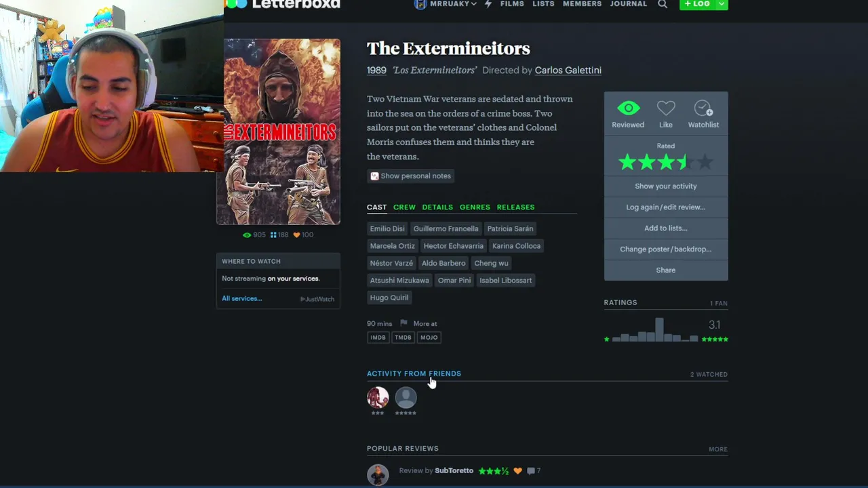Viewport: 868px width, 488px height.
Task: Select the CAST tab
Action: 376,207
